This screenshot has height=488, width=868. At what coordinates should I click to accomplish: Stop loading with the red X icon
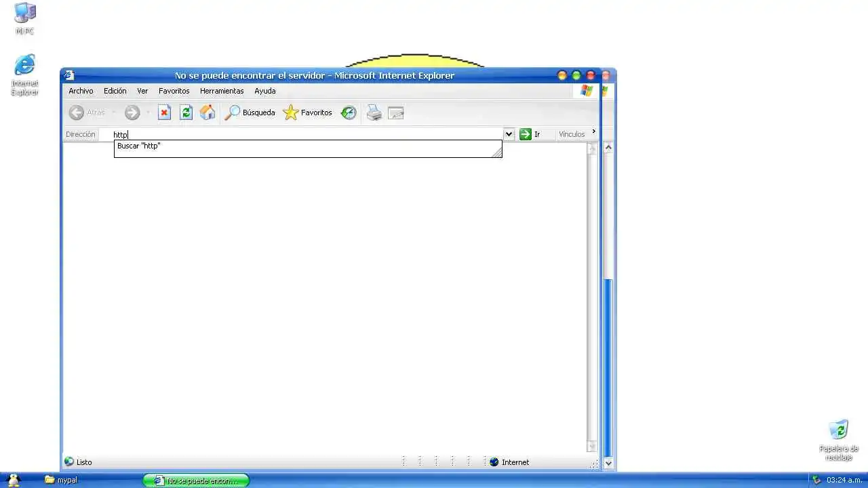coord(164,113)
